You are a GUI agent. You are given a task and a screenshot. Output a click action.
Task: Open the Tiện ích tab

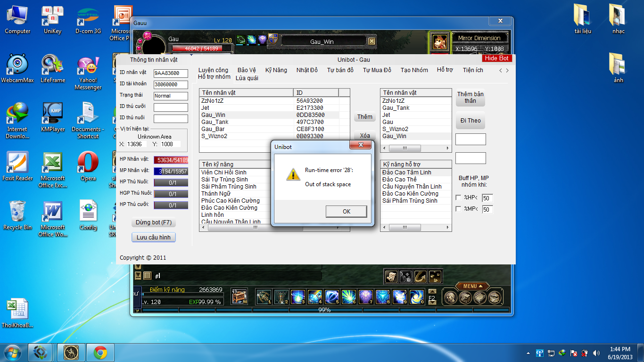coord(473,70)
